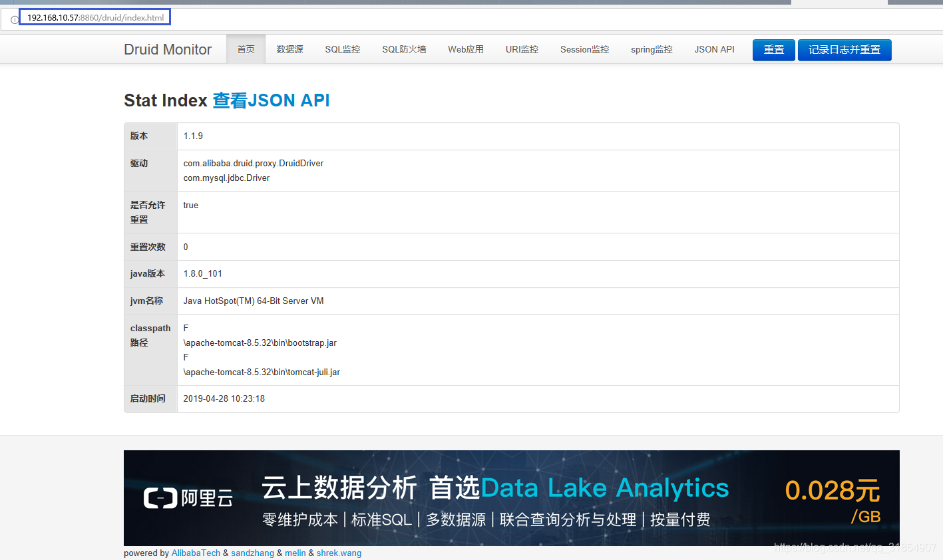Open the sandzhang footer link
This screenshot has height=560, width=943.
pos(252,553)
